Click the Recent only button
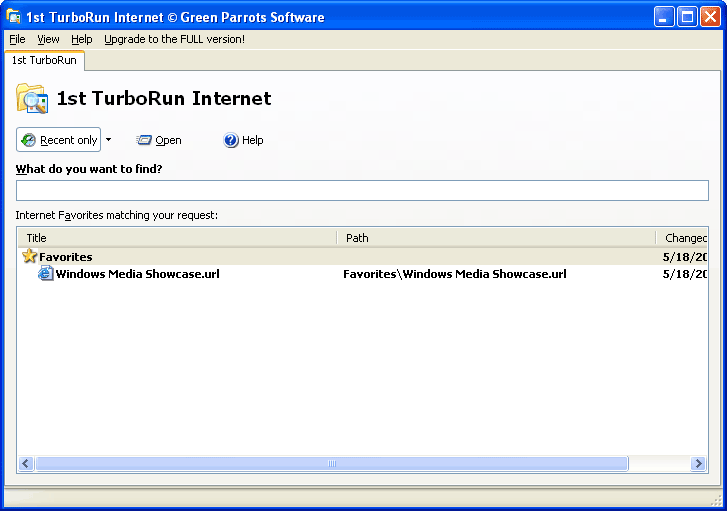The width and height of the screenshot is (727, 511). tap(58, 140)
